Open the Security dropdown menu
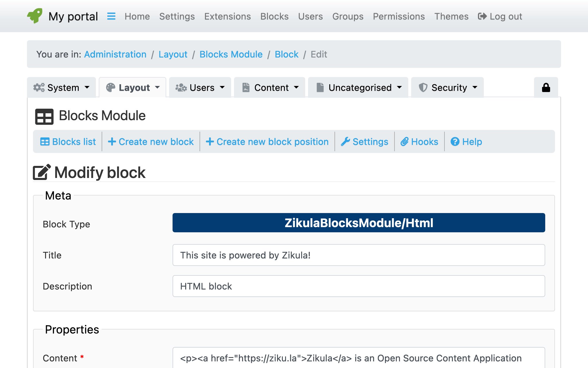The height and width of the screenshot is (368, 588). [x=448, y=87]
